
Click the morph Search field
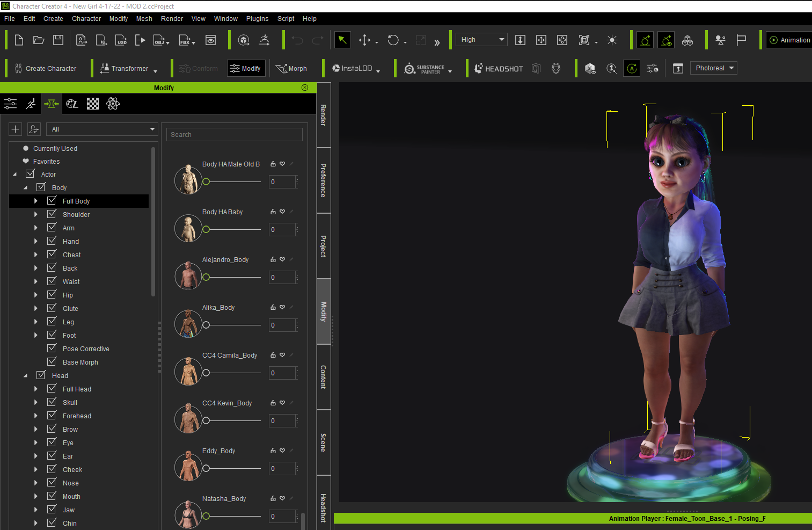pyautogui.click(x=235, y=135)
